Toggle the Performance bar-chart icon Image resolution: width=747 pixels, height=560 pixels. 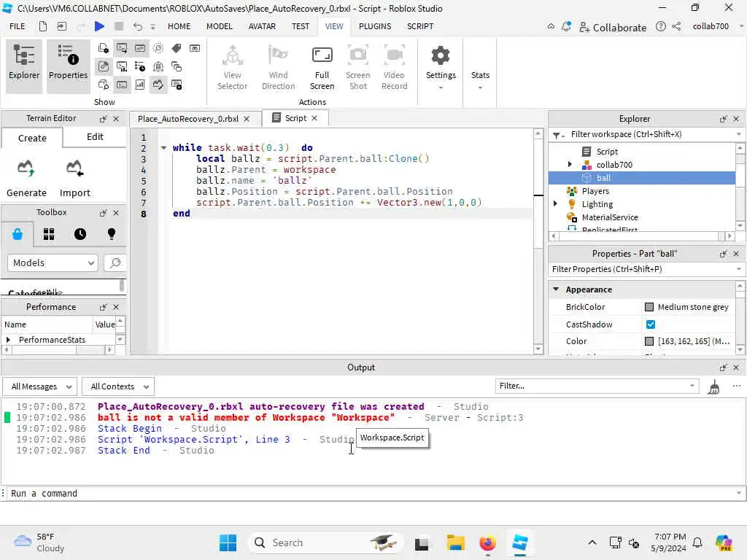click(140, 85)
